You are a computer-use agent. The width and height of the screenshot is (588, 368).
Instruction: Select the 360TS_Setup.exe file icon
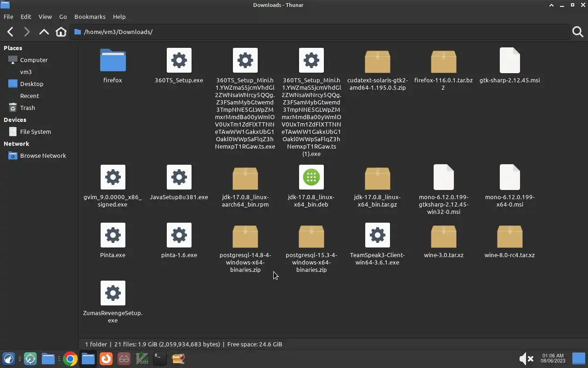[x=179, y=60]
